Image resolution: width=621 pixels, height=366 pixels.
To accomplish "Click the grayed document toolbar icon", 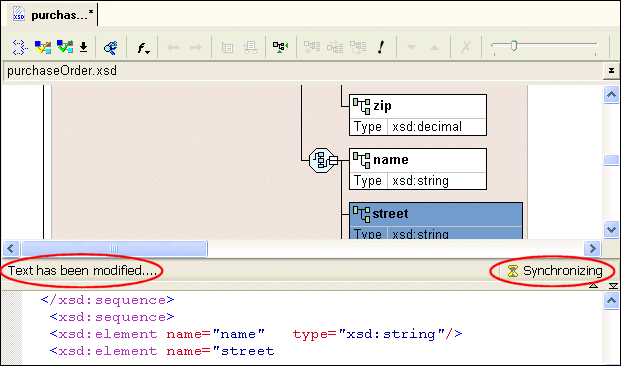I will 227,48.
